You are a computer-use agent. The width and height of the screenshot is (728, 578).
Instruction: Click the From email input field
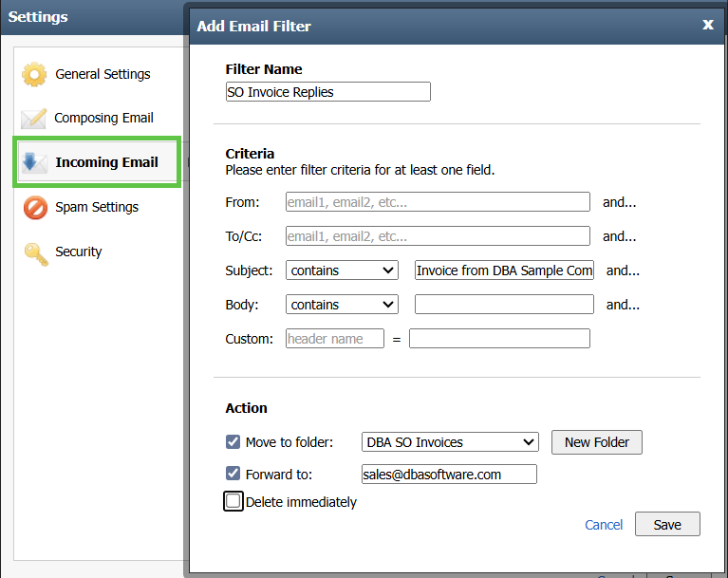(438, 202)
